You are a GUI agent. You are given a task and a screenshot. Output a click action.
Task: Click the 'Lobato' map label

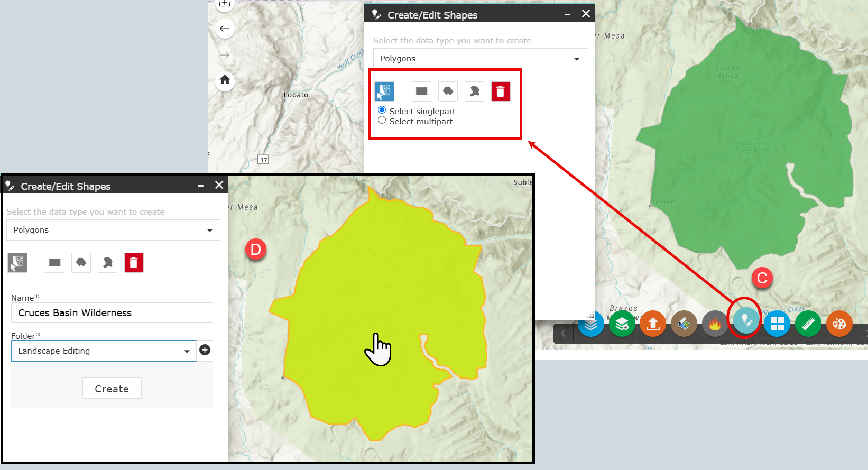coord(296,95)
